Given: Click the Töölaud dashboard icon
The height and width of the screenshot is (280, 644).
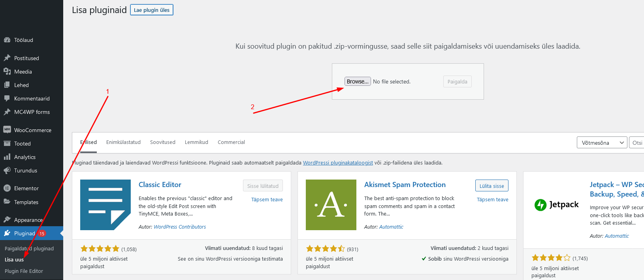Looking at the screenshot, I should (7, 40).
